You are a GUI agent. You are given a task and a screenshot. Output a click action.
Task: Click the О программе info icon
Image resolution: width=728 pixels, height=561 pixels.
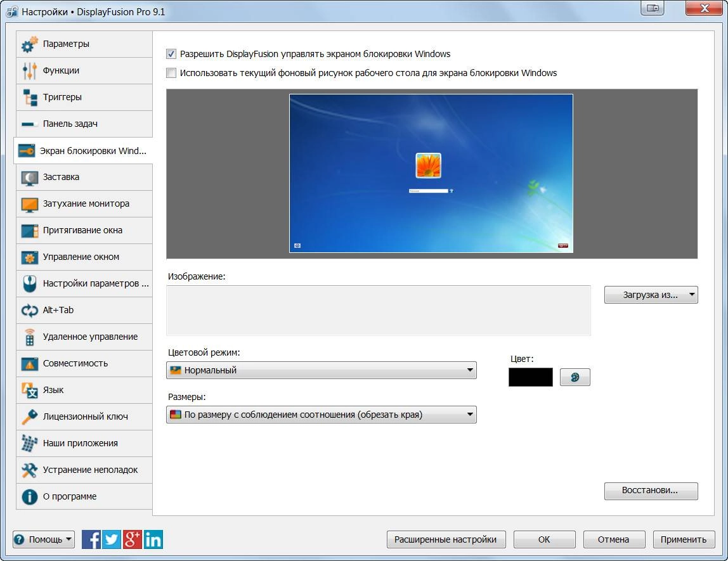coord(29,496)
